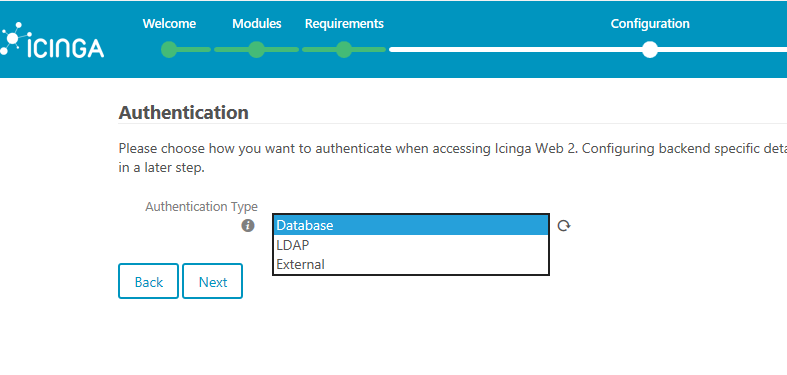787x375 pixels.
Task: Click the Authentication Type label
Action: click(x=201, y=206)
